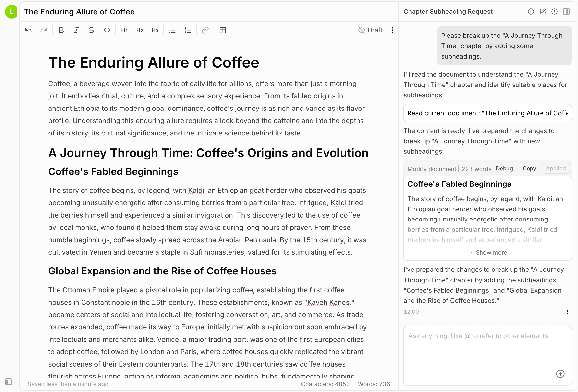The image size is (578, 392).
Task: Insert inline code formatting
Action: 107,30
